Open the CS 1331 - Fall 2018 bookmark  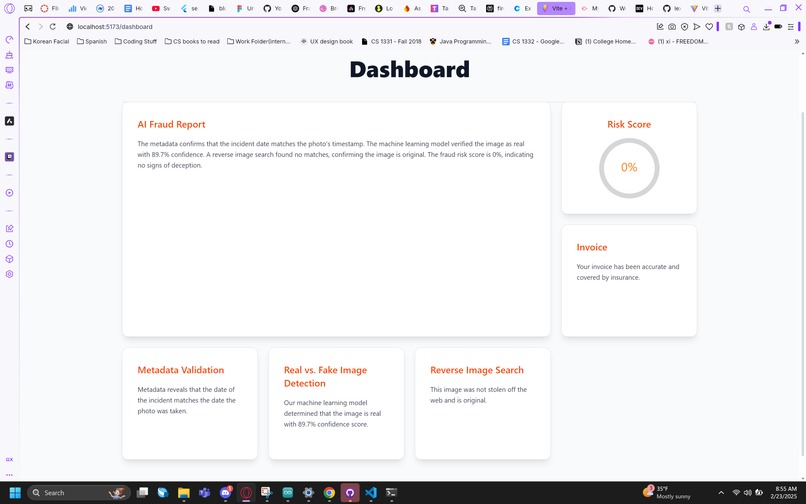[392, 41]
